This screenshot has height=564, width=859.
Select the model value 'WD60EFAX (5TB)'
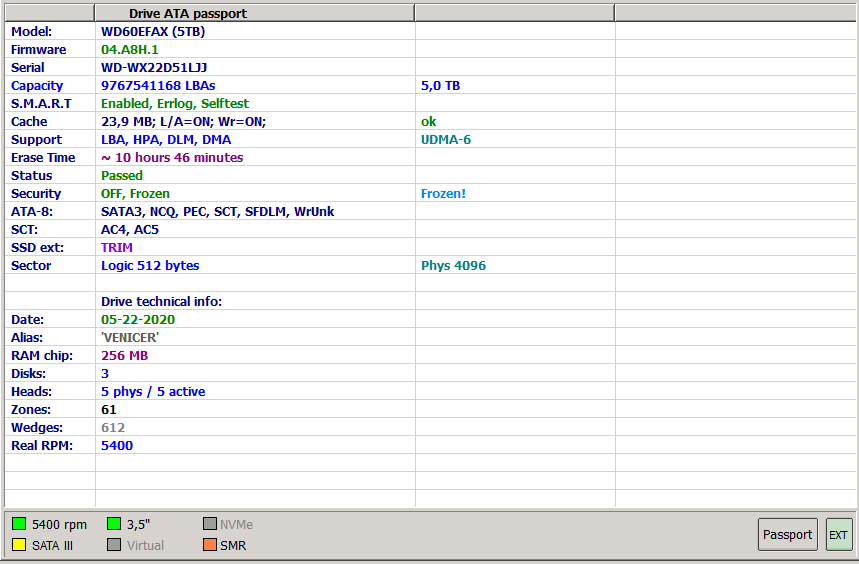coord(153,32)
